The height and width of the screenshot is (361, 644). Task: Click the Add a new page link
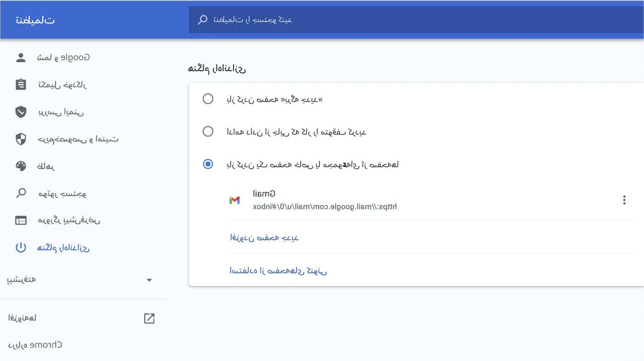click(264, 237)
